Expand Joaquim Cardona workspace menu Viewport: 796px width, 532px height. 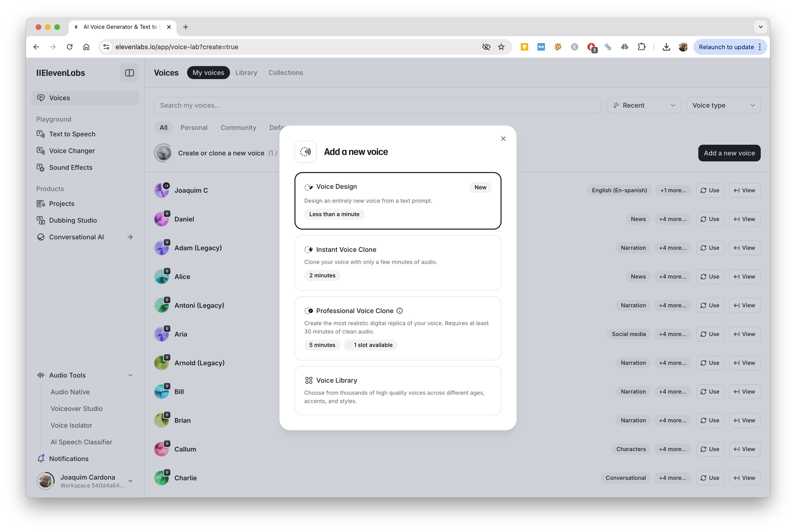point(130,481)
